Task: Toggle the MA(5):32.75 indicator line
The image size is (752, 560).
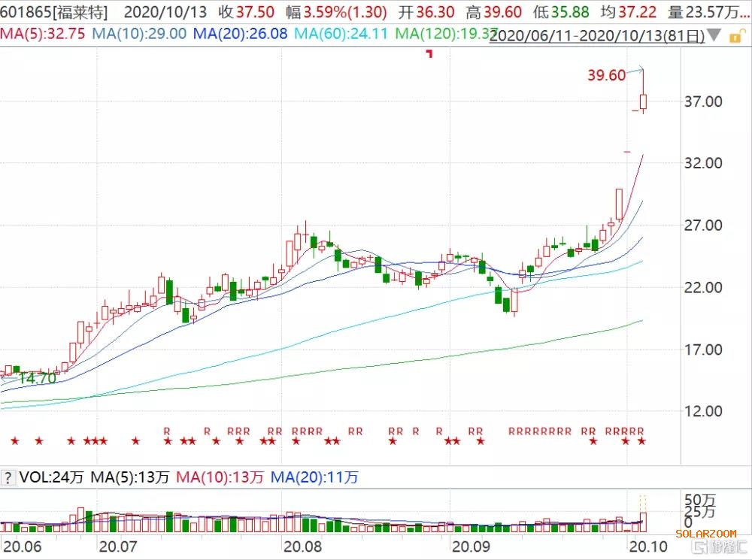Action: pyautogui.click(x=44, y=35)
